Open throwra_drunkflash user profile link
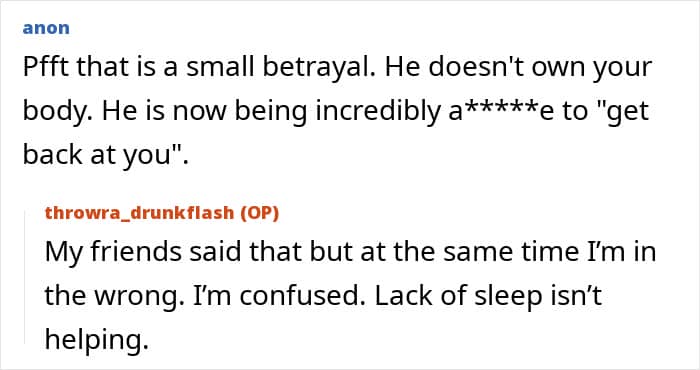700x370 pixels. (x=139, y=213)
